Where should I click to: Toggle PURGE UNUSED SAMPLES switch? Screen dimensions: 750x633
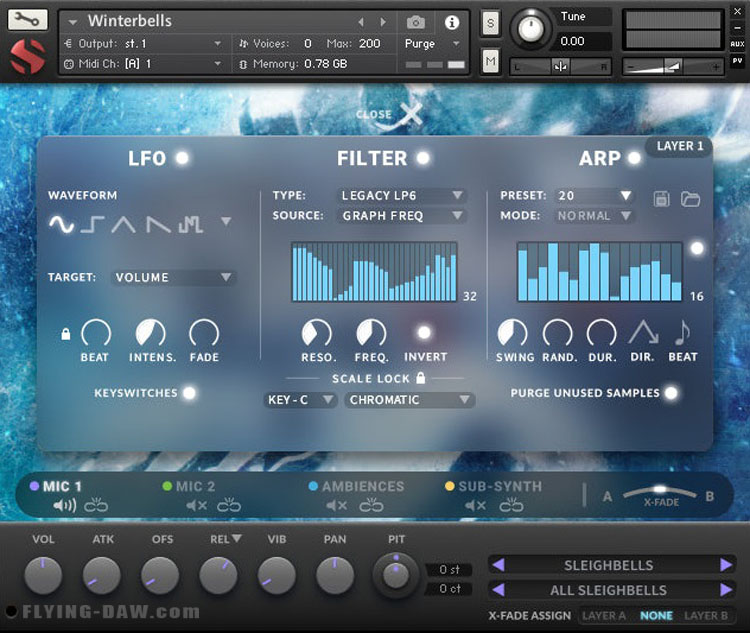pyautogui.click(x=672, y=393)
